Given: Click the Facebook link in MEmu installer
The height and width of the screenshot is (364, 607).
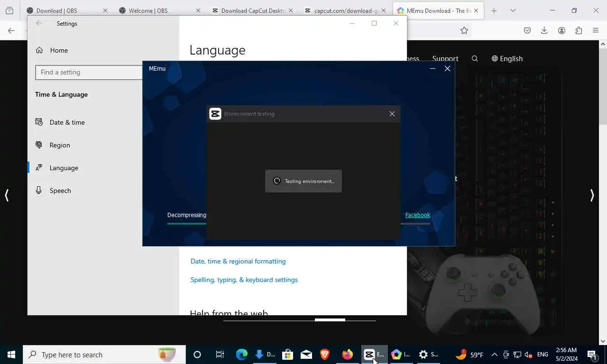Looking at the screenshot, I should tap(417, 215).
